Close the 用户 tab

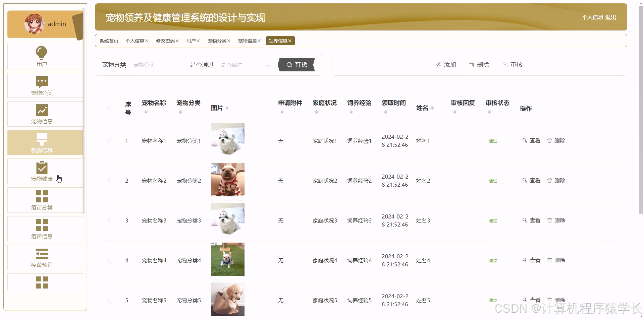pyautogui.click(x=198, y=41)
